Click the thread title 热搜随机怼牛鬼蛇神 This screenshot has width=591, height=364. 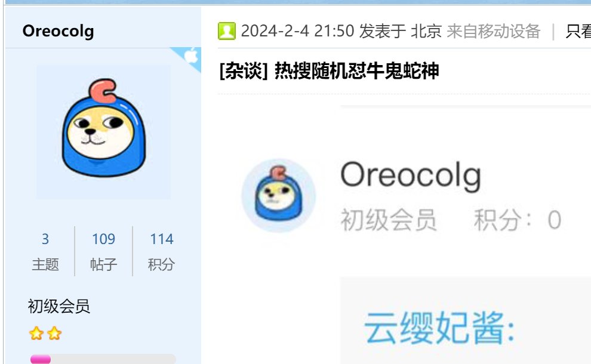click(356, 71)
